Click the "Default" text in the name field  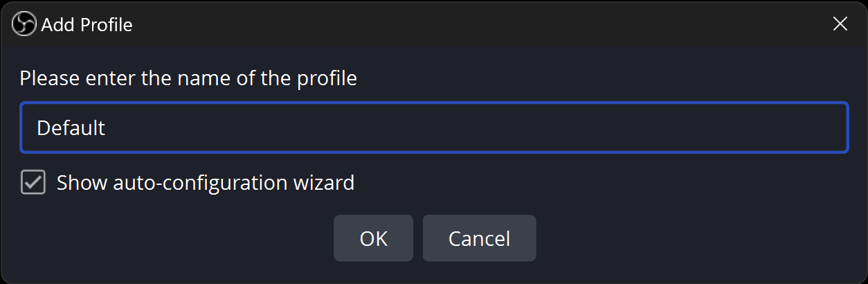coord(71,128)
